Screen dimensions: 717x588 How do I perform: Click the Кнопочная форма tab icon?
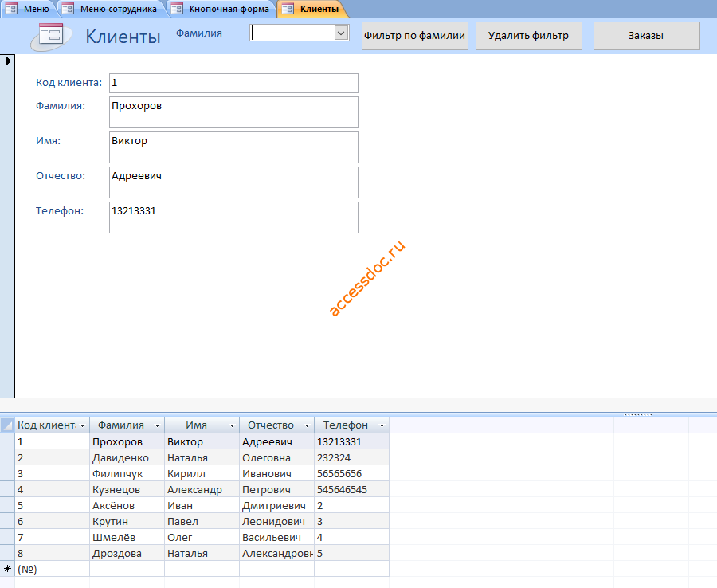point(177,9)
